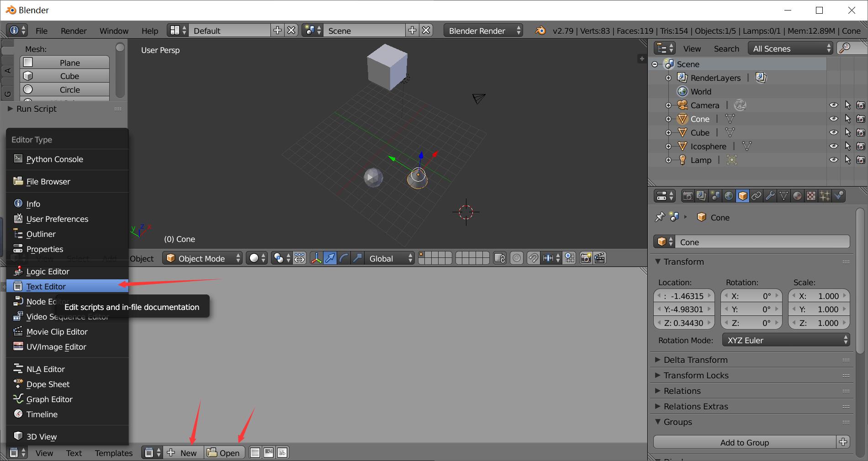The height and width of the screenshot is (461, 868).
Task: Click the New text button
Action: point(183,453)
